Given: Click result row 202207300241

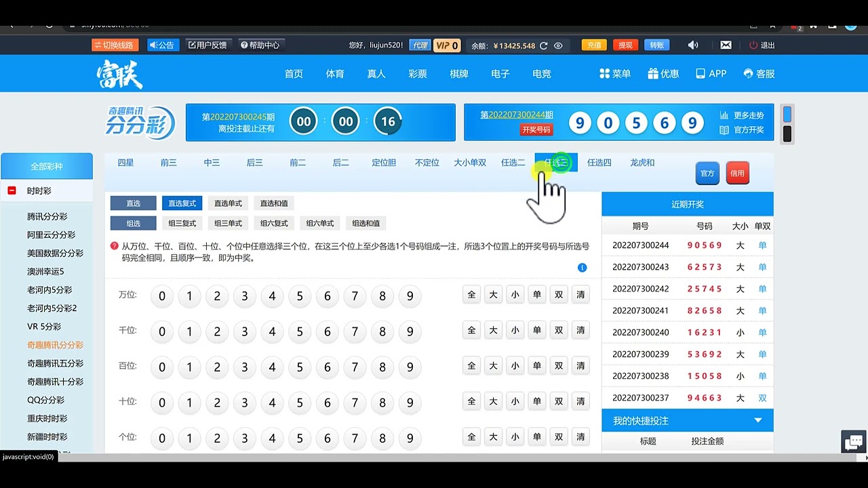Looking at the screenshot, I should (x=687, y=311).
